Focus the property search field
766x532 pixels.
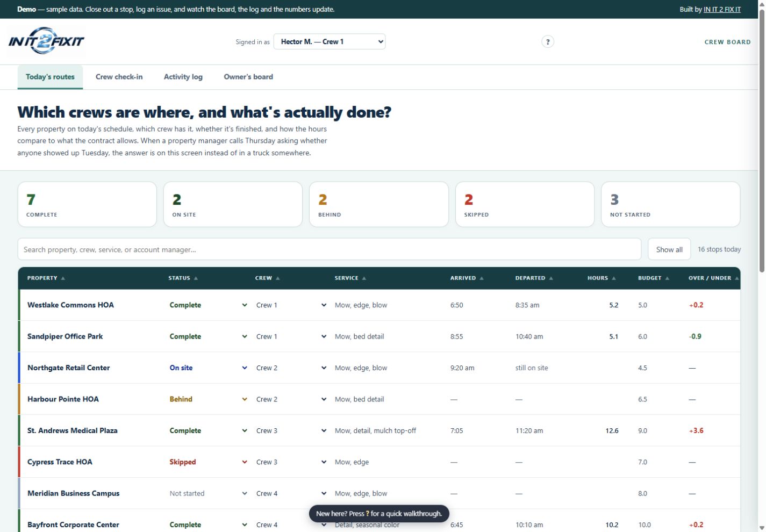point(330,249)
